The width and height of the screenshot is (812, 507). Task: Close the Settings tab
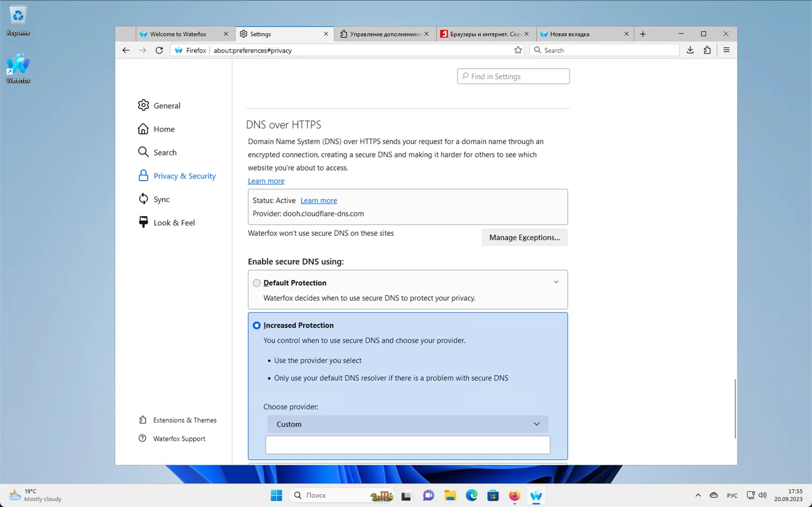(x=326, y=34)
